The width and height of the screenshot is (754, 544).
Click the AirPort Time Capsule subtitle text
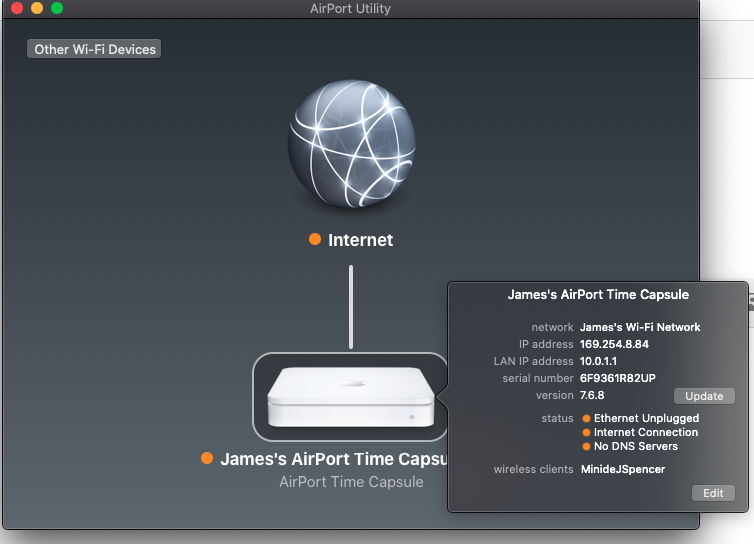pyautogui.click(x=352, y=482)
